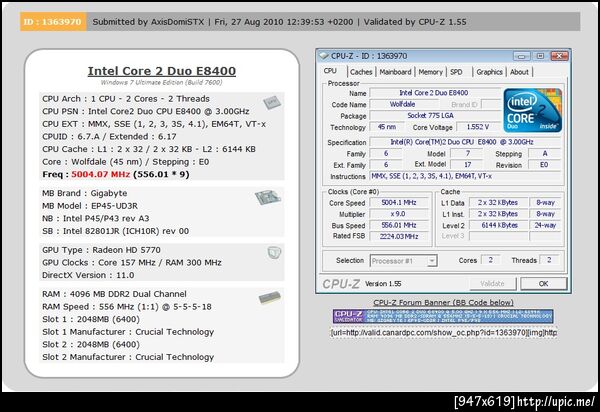
Task: Click the CPU-Z Forum Banner link
Action: [443, 302]
